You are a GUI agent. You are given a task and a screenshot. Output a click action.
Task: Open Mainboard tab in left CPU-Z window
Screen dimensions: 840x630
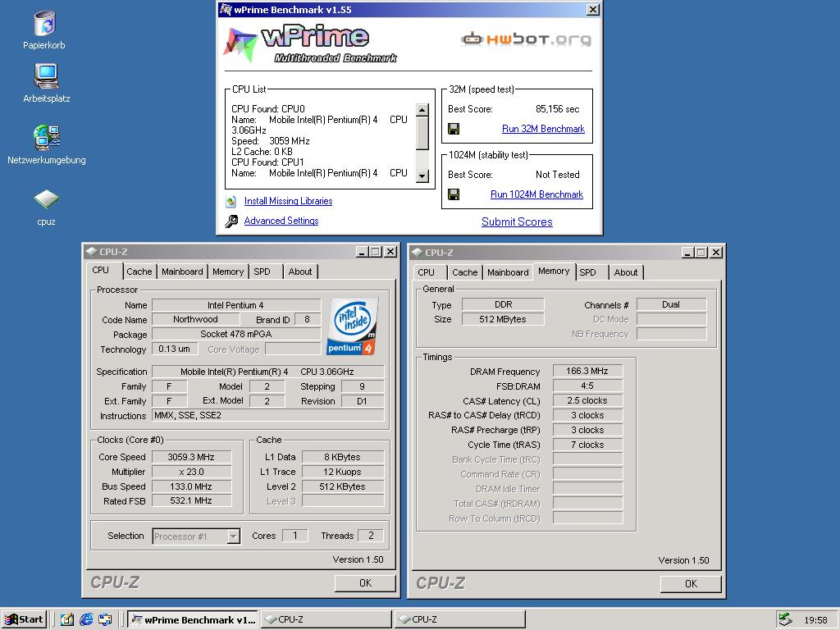[182, 272]
